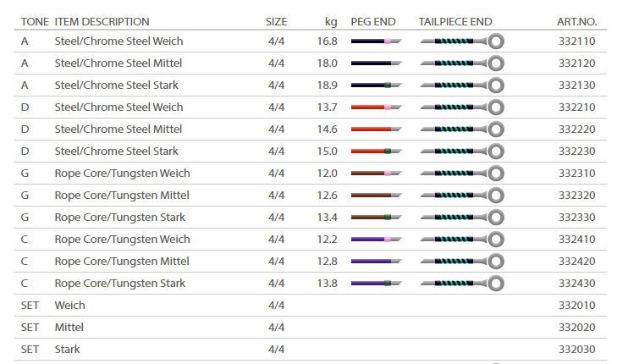Click the tailpiece end image for article 332430

pyautogui.click(x=462, y=284)
